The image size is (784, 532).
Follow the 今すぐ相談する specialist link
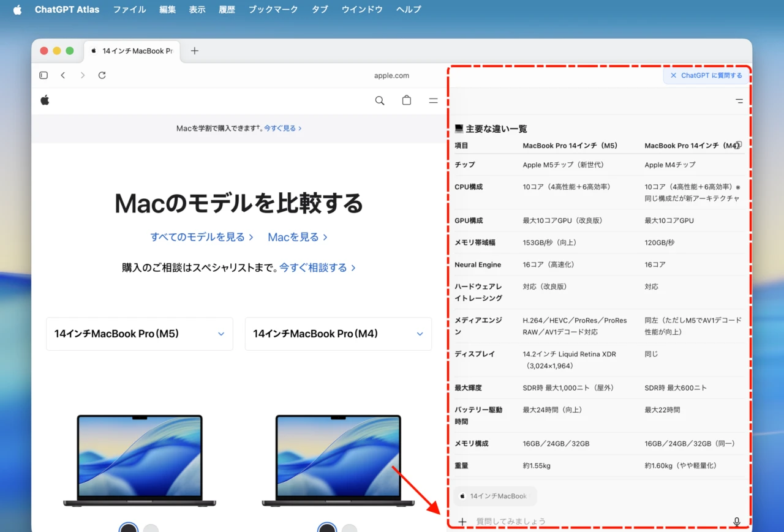[x=314, y=268]
